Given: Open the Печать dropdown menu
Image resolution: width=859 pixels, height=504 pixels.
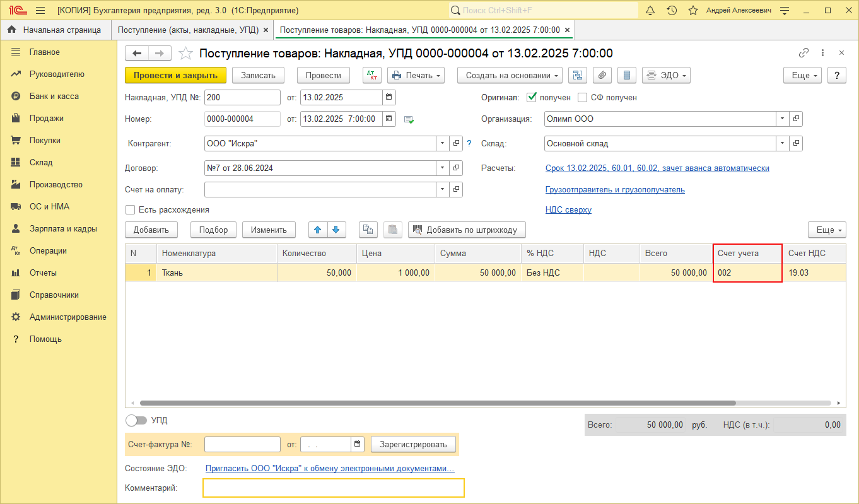Looking at the screenshot, I should pyautogui.click(x=416, y=75).
